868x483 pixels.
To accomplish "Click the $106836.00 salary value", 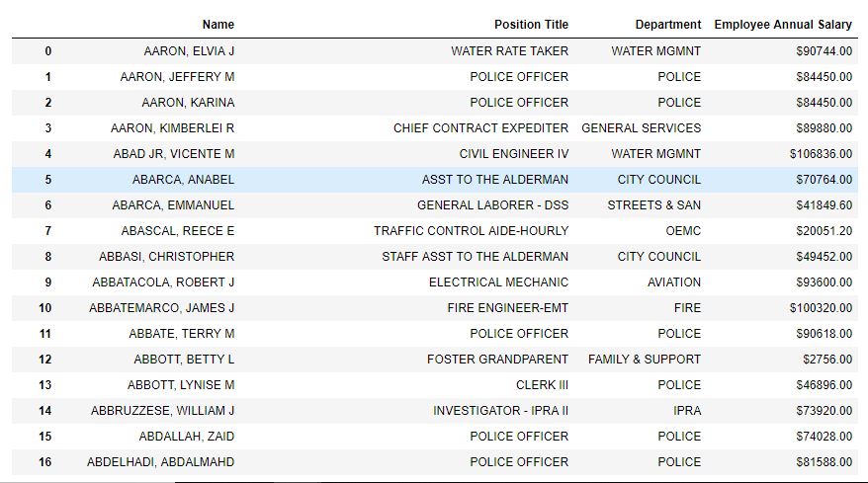I will [821, 154].
